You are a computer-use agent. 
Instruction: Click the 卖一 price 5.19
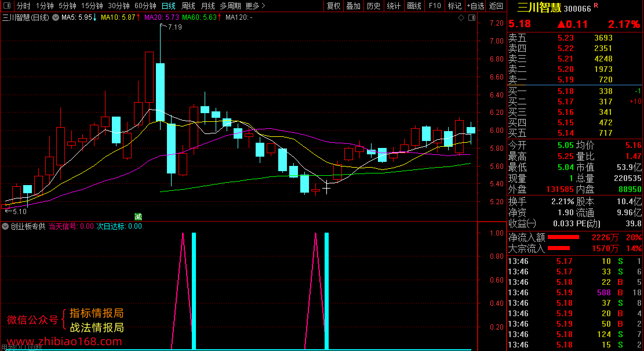(x=566, y=79)
